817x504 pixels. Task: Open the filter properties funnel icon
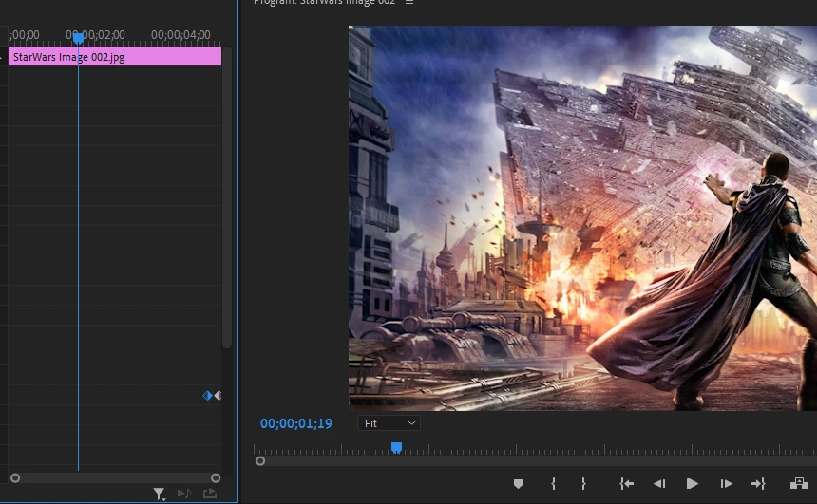point(159,493)
